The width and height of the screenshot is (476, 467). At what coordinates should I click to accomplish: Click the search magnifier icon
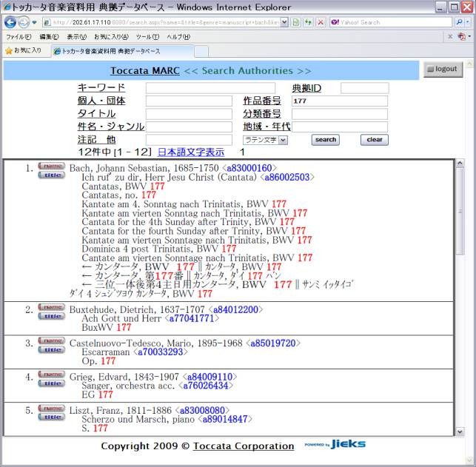[459, 22]
